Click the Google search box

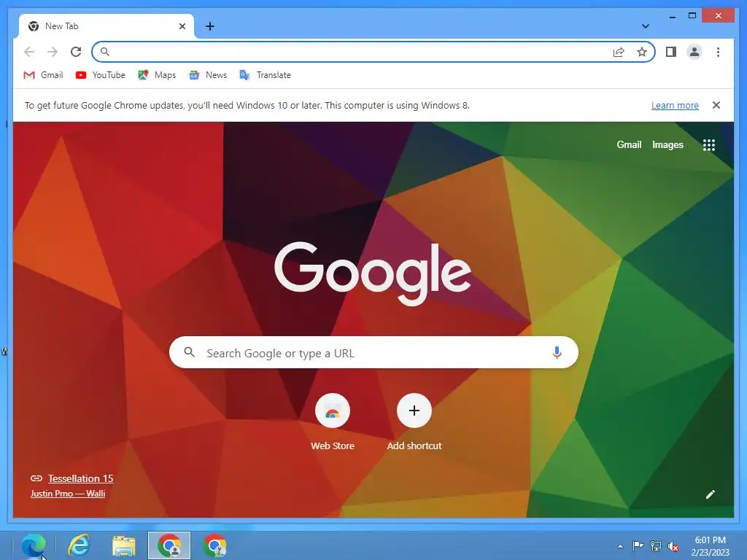(373, 353)
